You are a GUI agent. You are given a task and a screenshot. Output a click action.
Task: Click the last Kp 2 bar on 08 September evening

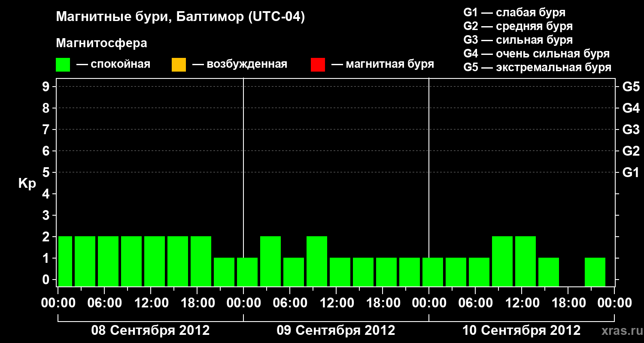[x=201, y=261]
